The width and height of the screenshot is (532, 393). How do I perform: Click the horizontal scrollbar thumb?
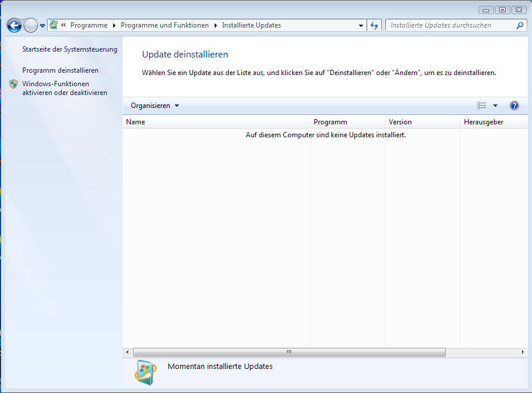tap(289, 353)
